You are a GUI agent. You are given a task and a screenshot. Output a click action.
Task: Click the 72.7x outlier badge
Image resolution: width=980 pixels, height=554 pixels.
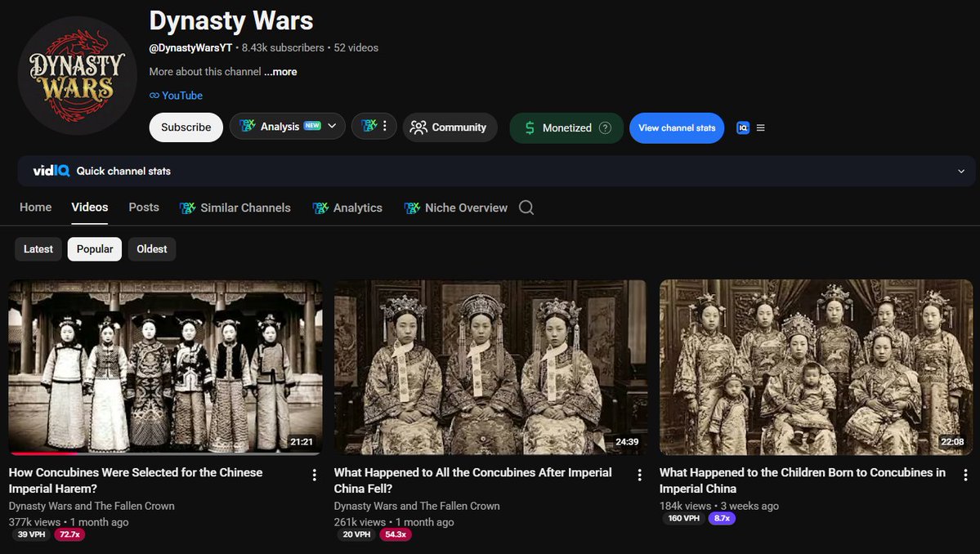click(69, 534)
